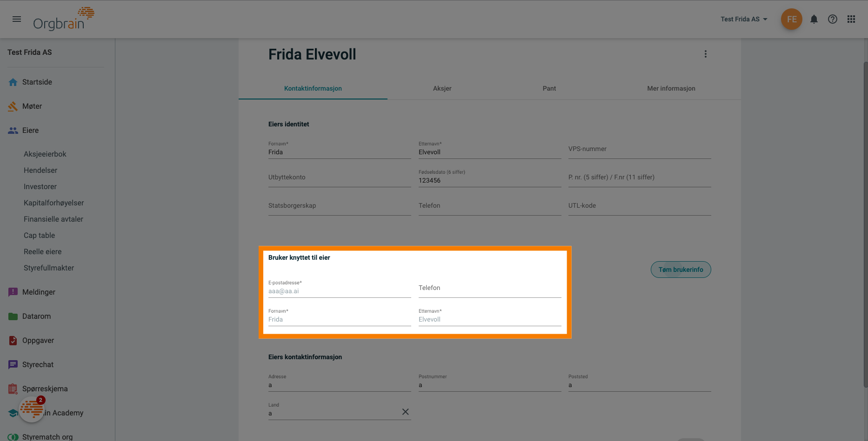Viewport: 868px width, 441px height.
Task: Click the Fødselsdato field with 123456
Action: 490,178
